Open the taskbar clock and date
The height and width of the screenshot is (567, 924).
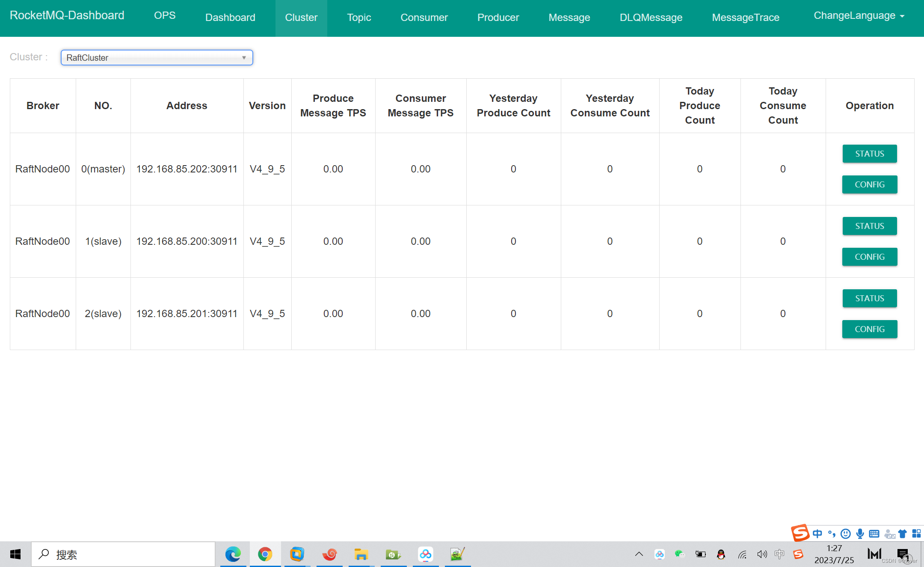(834, 554)
